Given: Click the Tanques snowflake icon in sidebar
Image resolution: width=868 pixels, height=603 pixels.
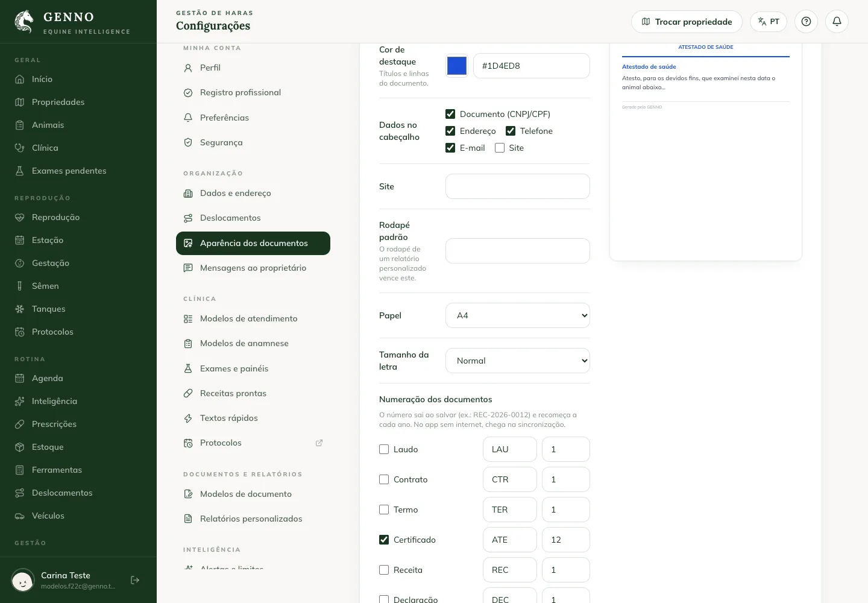Looking at the screenshot, I should tap(19, 309).
